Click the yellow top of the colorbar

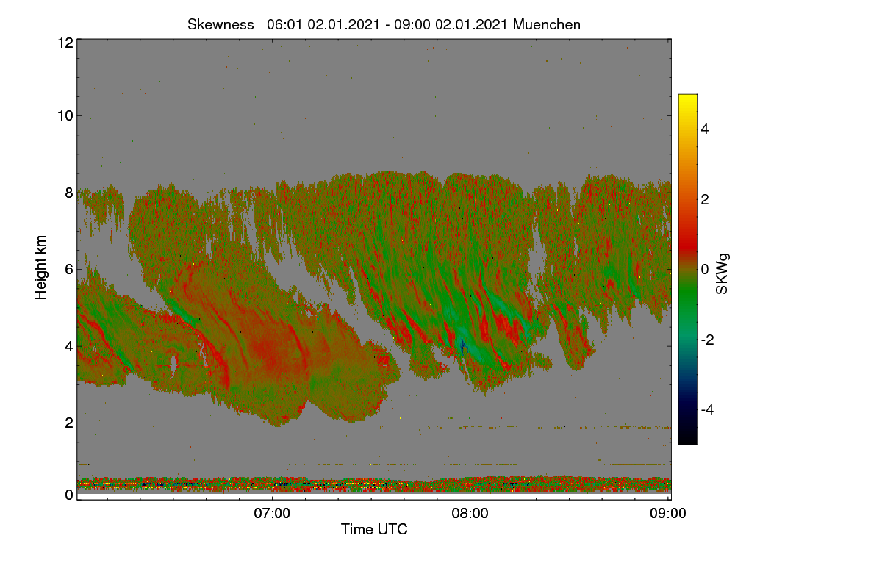pyautogui.click(x=687, y=98)
